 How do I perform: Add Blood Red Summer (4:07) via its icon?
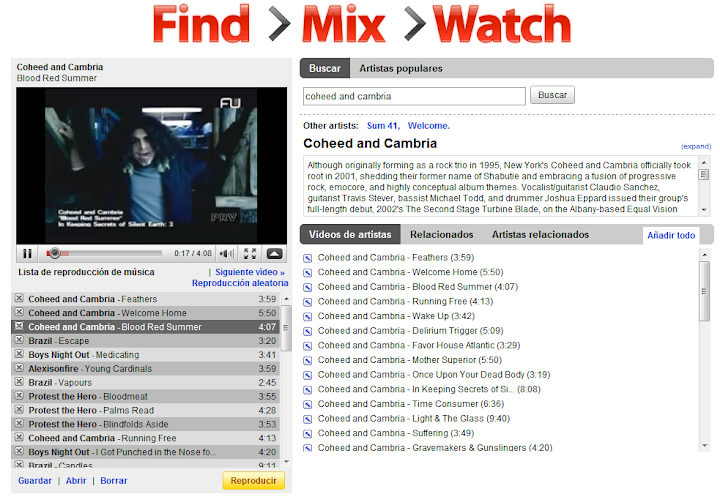(308, 288)
